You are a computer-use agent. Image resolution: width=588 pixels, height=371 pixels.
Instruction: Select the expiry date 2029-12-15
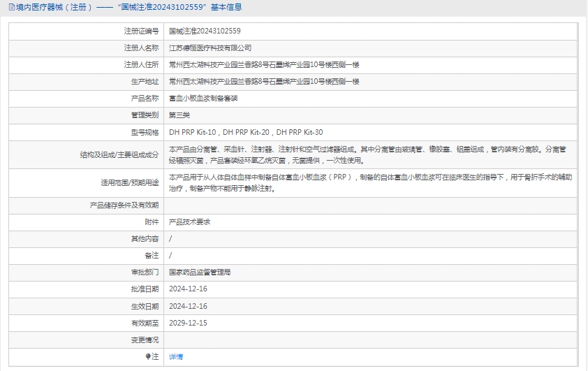188,323
